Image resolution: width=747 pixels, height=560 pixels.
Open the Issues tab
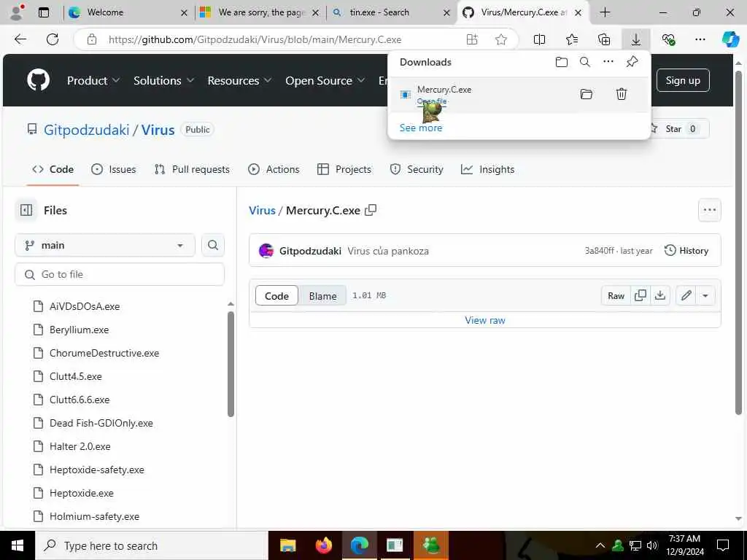(x=113, y=169)
